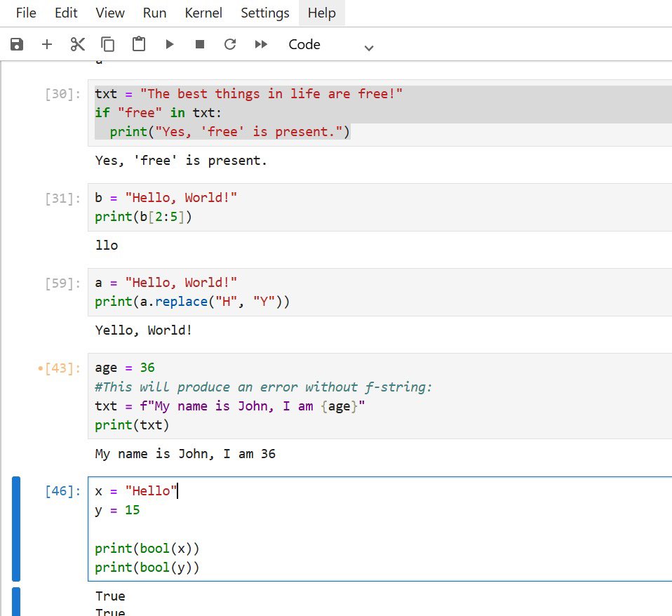Screen dimensions: 672x616
Task: Open the Run menu
Action: click(154, 13)
